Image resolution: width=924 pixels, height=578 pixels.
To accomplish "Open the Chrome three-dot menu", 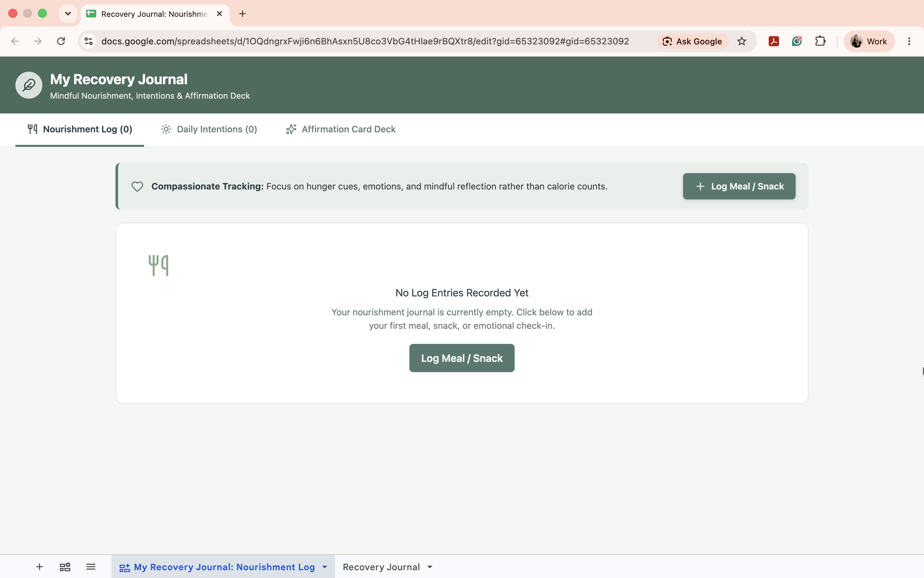I will pyautogui.click(x=909, y=41).
